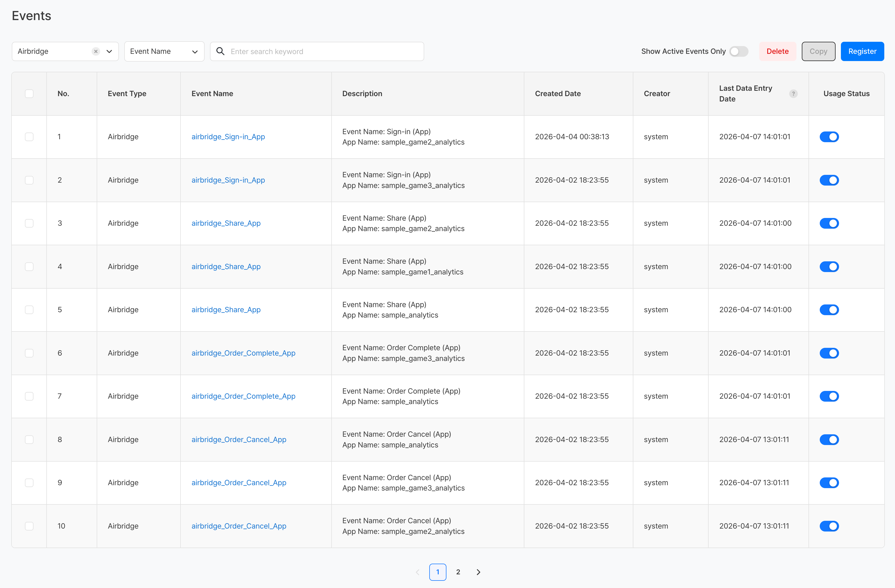Click the Last Data Entry Date help icon
This screenshot has height=588, width=895.
click(793, 94)
